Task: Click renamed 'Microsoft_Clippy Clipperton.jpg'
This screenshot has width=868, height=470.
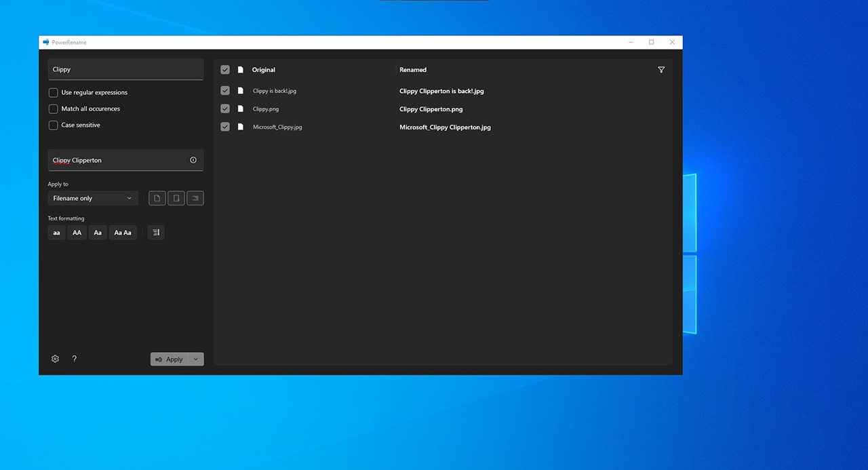Action: tap(445, 128)
